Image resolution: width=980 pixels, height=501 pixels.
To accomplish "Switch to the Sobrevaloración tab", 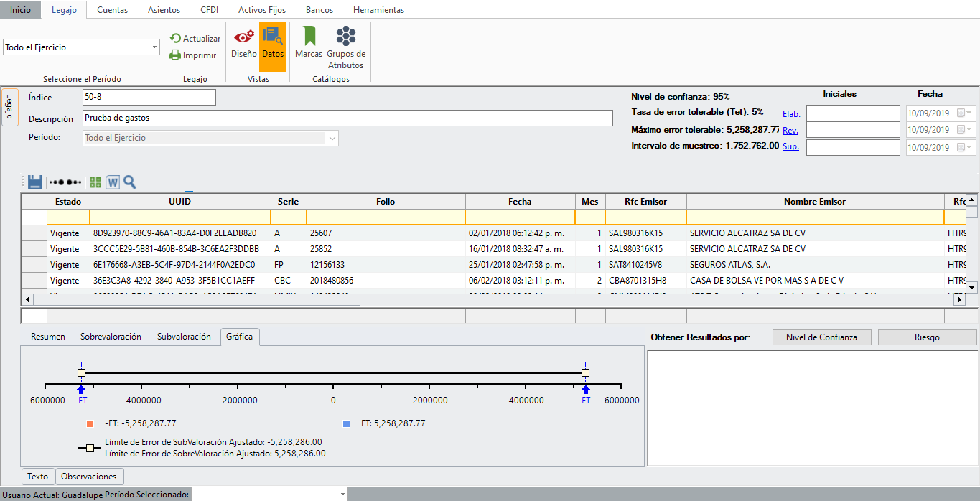I will coord(111,337).
